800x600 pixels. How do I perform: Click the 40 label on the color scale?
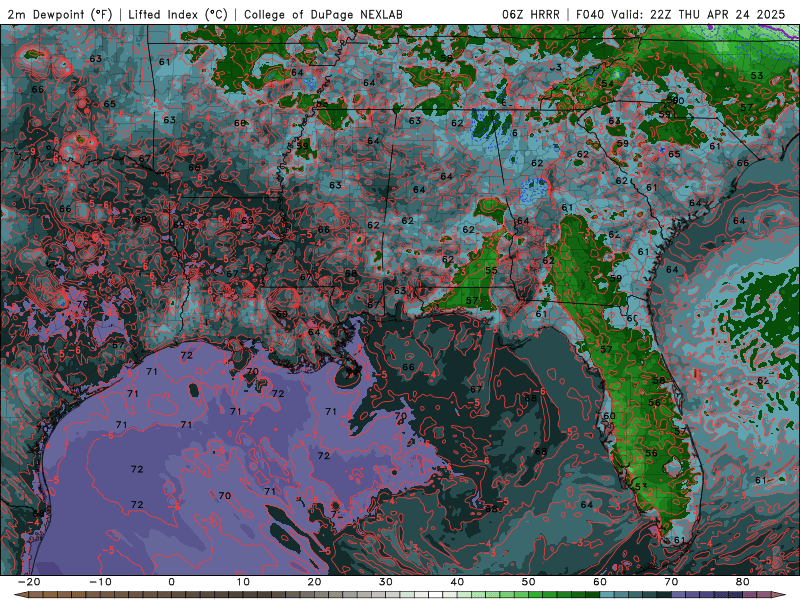point(457,582)
